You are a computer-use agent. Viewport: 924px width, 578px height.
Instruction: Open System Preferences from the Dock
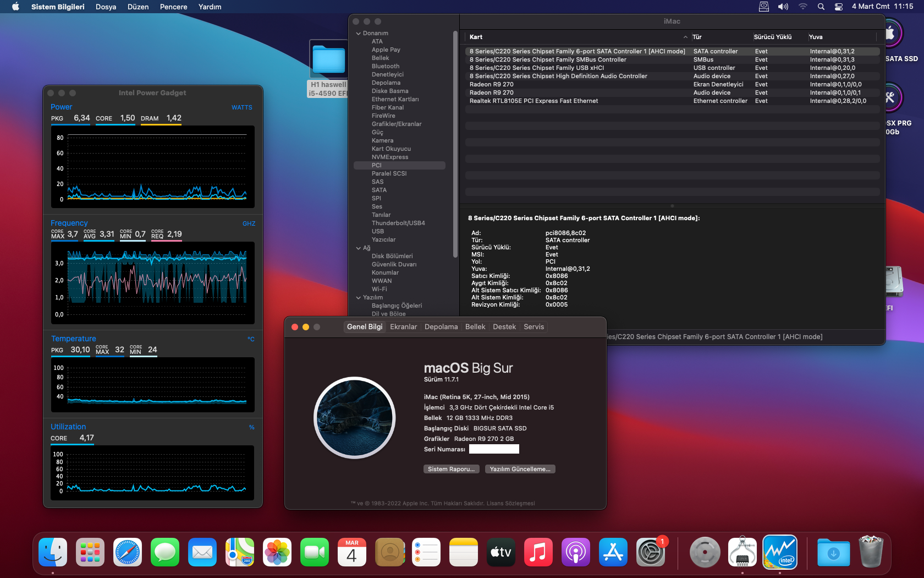(x=651, y=552)
